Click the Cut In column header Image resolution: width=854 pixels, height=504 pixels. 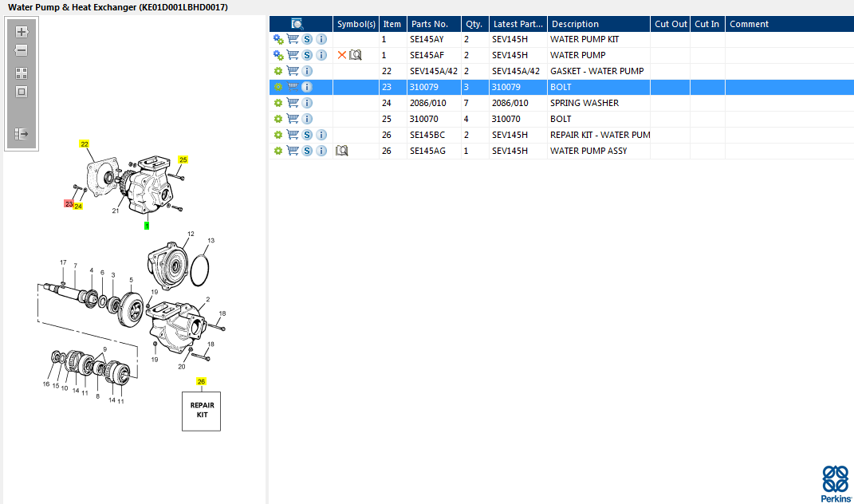pyautogui.click(x=707, y=24)
